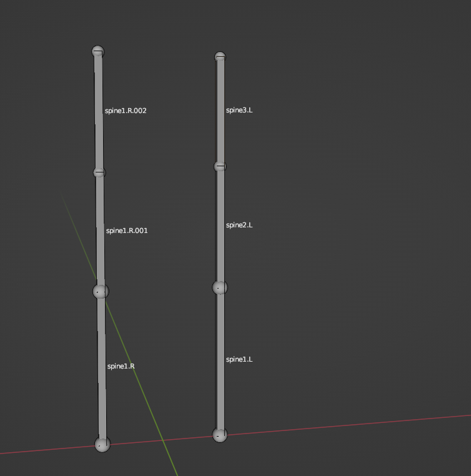Click the spine1.R bone label
The image size is (471, 476).
click(x=121, y=366)
